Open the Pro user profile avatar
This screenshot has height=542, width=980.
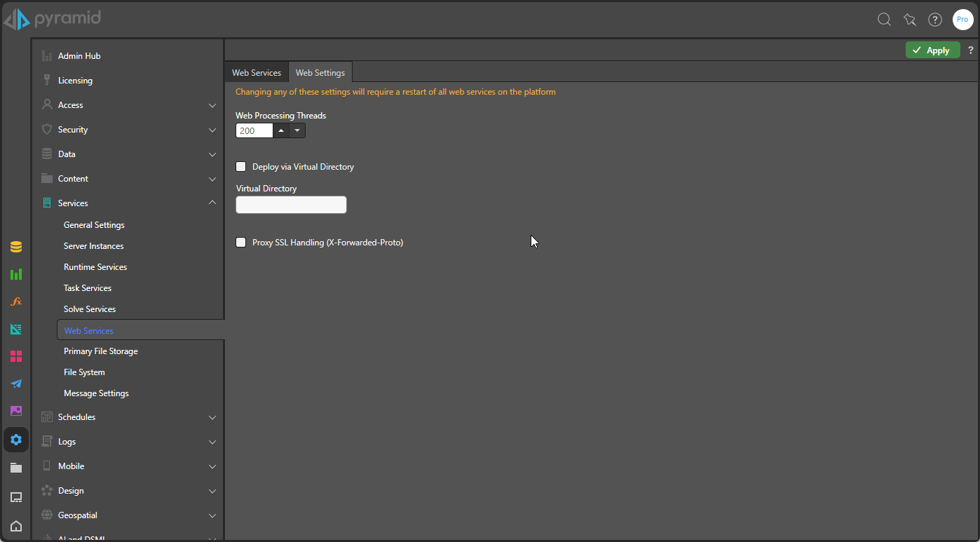pos(962,20)
